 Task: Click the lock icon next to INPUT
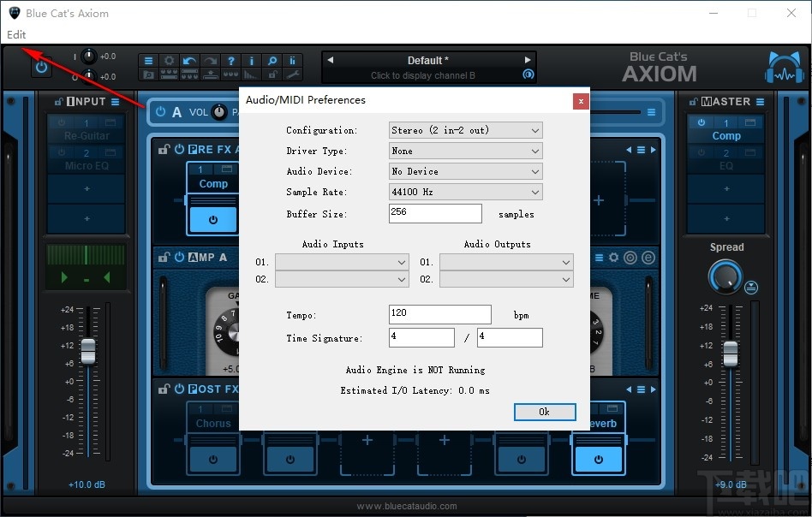58,102
